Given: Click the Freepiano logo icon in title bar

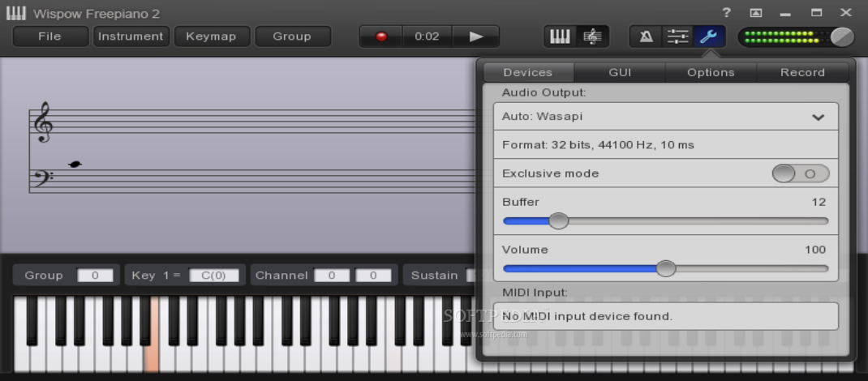Looking at the screenshot, I should 16,13.
